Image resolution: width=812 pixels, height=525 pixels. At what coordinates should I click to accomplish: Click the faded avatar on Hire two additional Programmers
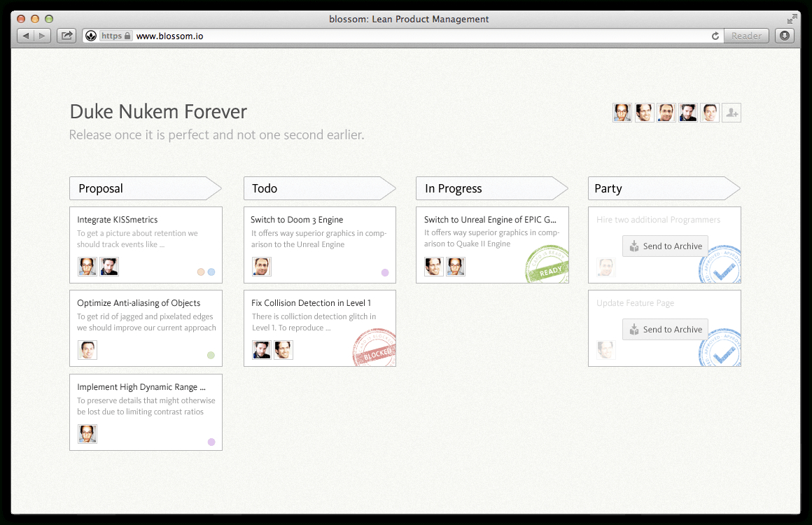606,267
